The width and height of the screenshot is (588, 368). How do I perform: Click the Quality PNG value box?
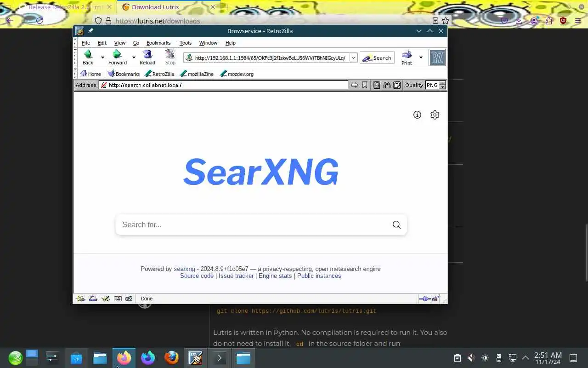coord(432,85)
